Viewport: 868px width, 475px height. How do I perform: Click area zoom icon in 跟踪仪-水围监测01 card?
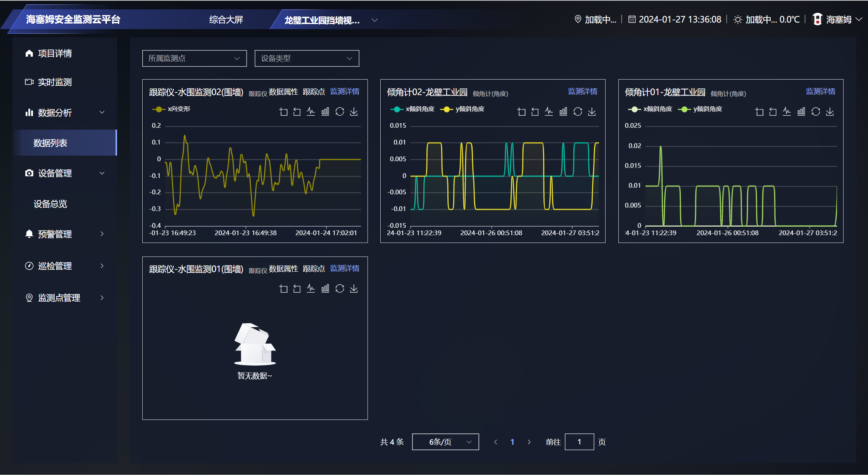pos(283,289)
